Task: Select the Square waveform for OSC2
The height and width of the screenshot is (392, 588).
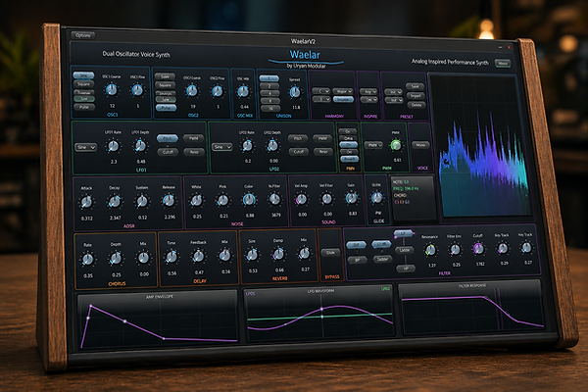Action: [x=165, y=85]
